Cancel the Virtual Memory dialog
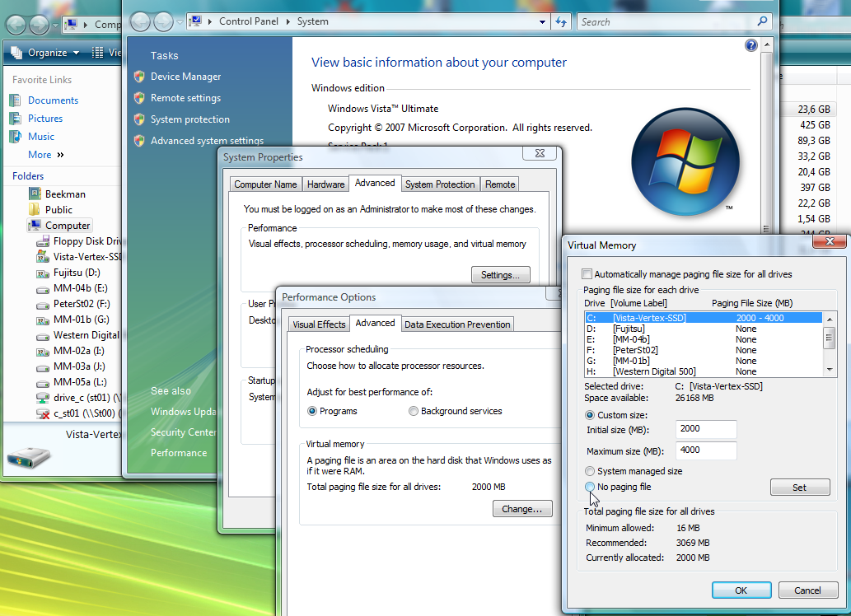The width and height of the screenshot is (851, 616). pos(808,590)
